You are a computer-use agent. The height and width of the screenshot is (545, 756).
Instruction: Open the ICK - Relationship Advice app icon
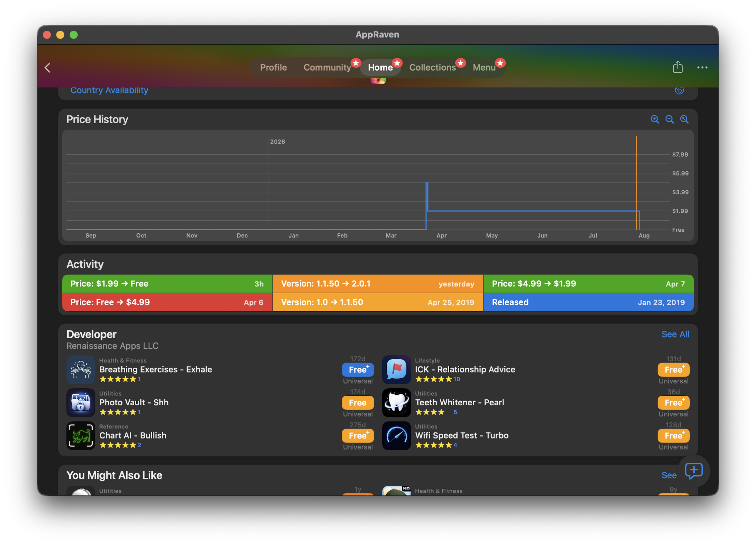[396, 370]
